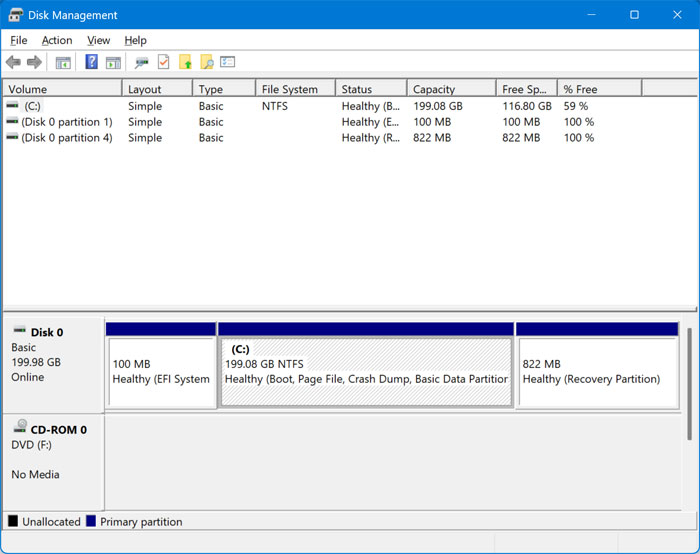The image size is (700, 554).
Task: Sort by the Status column header
Action: (371, 89)
